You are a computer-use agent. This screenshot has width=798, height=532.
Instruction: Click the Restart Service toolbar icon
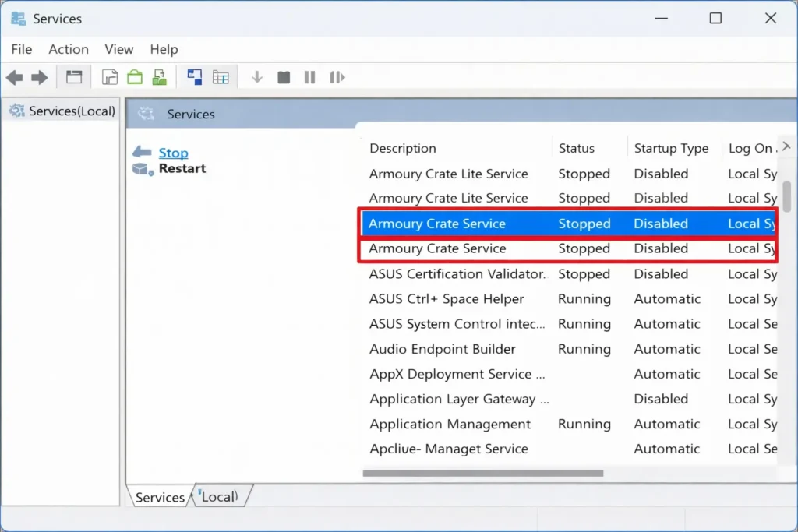tap(337, 77)
